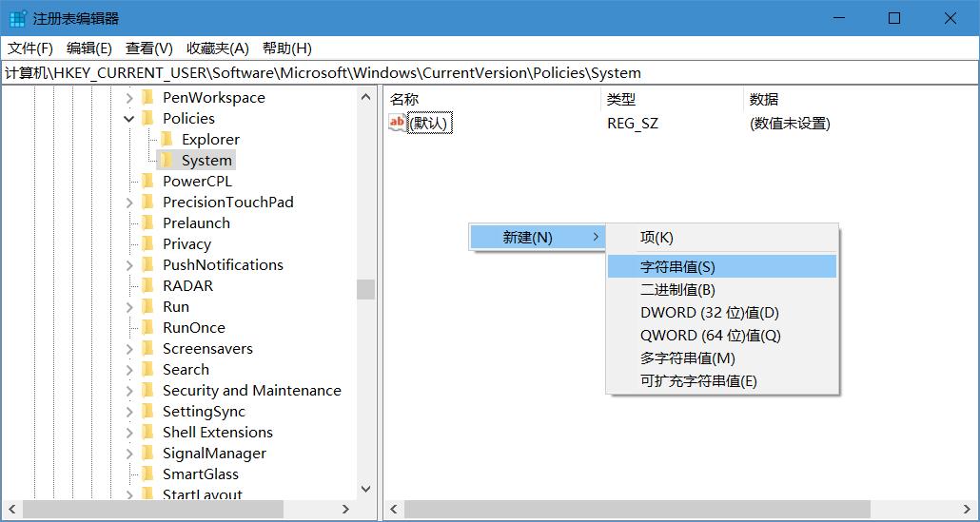Click the Registry Editor app icon in title bar
Viewport: 980px width, 522px height.
click(17, 18)
